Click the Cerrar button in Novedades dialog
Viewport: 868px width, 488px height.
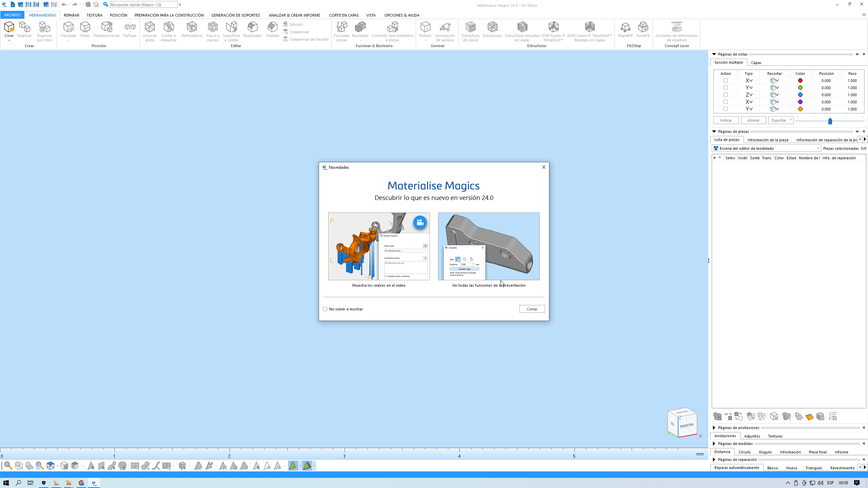(x=532, y=309)
